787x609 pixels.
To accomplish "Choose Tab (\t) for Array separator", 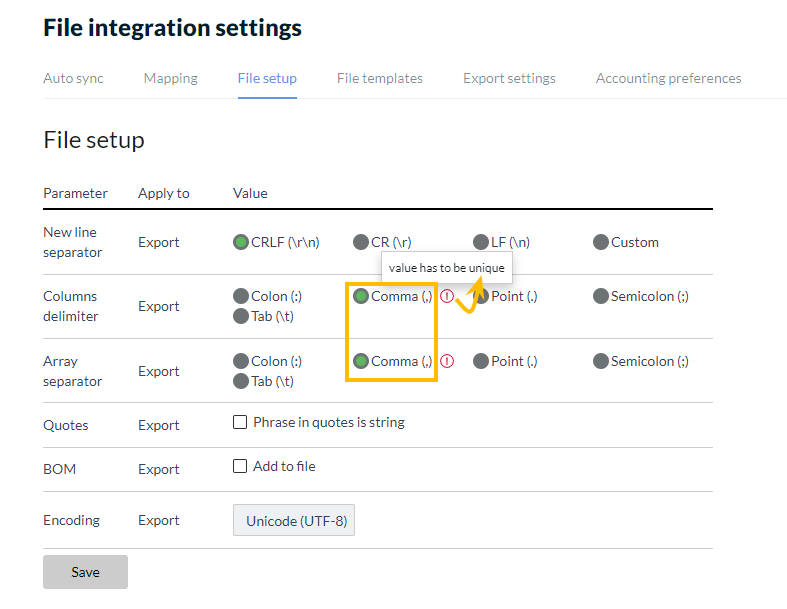I will (x=241, y=381).
